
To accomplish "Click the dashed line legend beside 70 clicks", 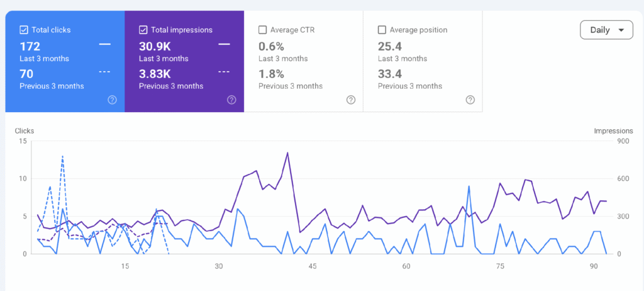I will 105,72.
